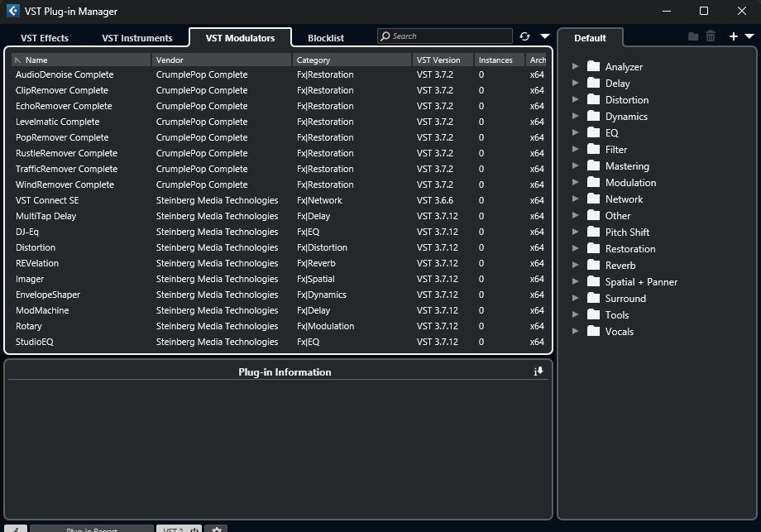Open the Blocklist tab
The image size is (761, 532).
326,38
